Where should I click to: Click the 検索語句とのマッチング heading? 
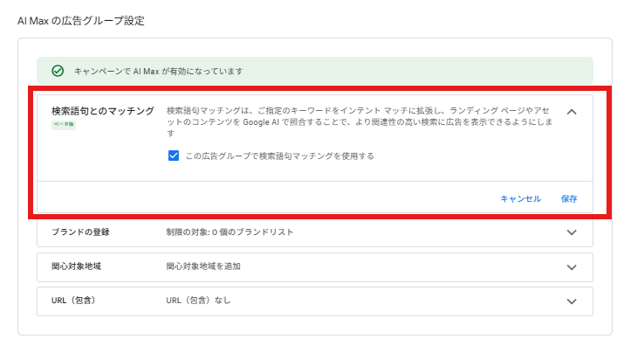pyautogui.click(x=103, y=111)
